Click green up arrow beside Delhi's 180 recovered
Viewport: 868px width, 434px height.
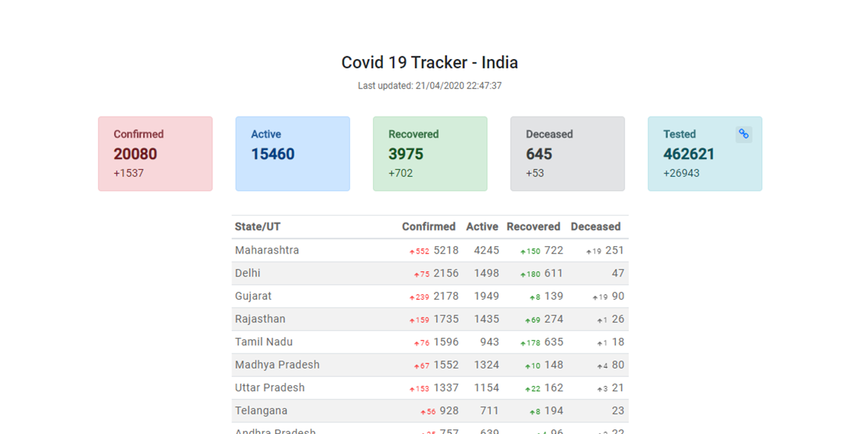(524, 275)
